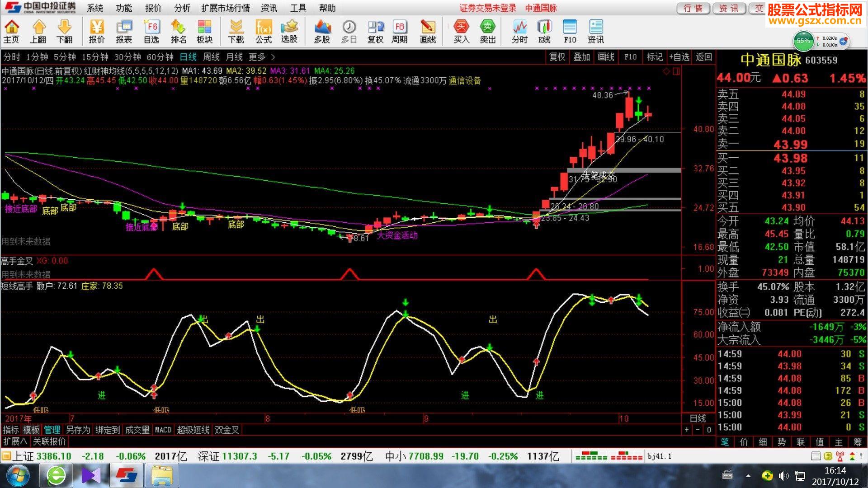Open the 资讯 news toolbar icon
The height and width of the screenshot is (488, 868).
coord(596,32)
